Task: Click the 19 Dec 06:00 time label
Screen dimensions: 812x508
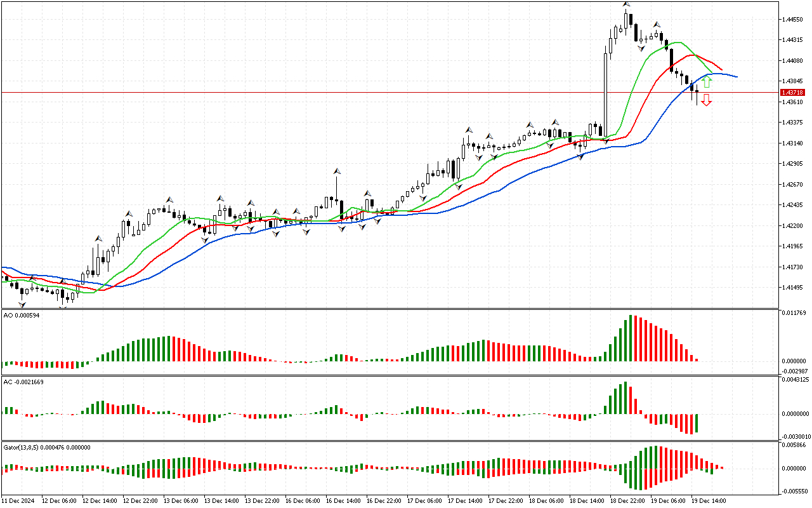Action: tap(669, 501)
